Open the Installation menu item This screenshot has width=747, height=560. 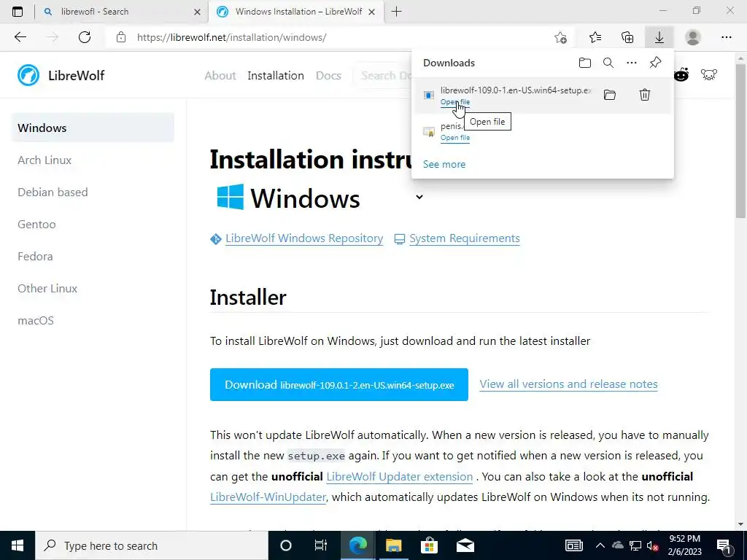[276, 75]
